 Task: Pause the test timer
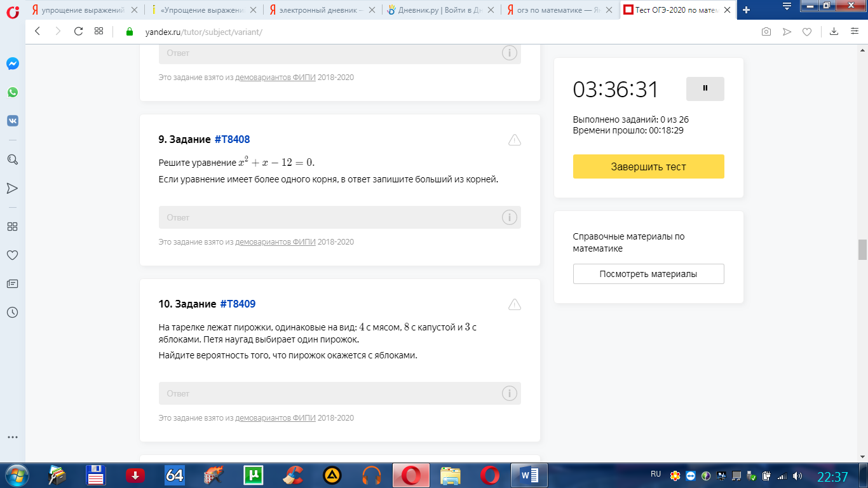pos(705,89)
